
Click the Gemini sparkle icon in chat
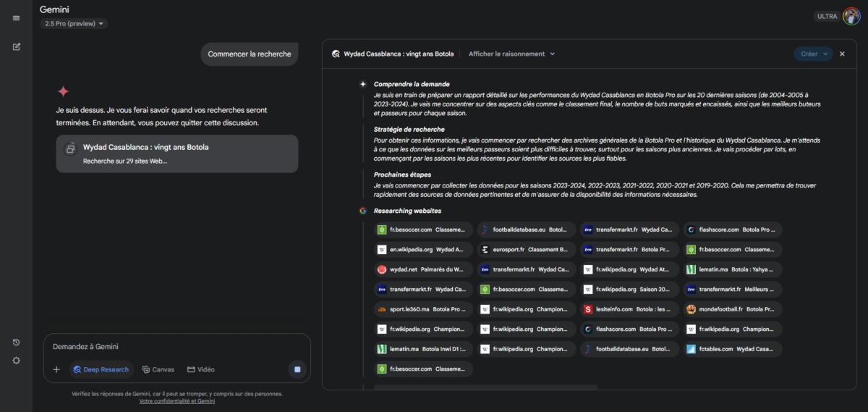tap(63, 91)
